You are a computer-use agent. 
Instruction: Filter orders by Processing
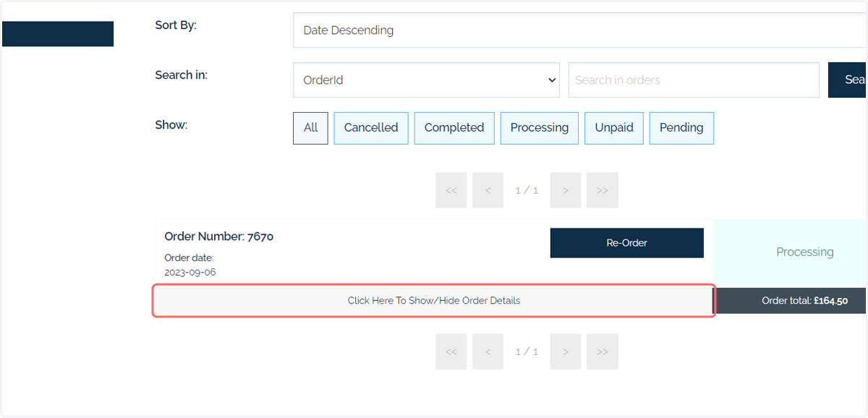click(540, 128)
